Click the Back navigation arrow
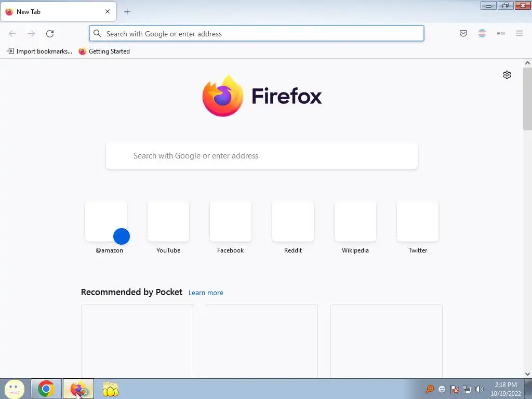This screenshot has width=532, height=399. pyautogui.click(x=12, y=34)
